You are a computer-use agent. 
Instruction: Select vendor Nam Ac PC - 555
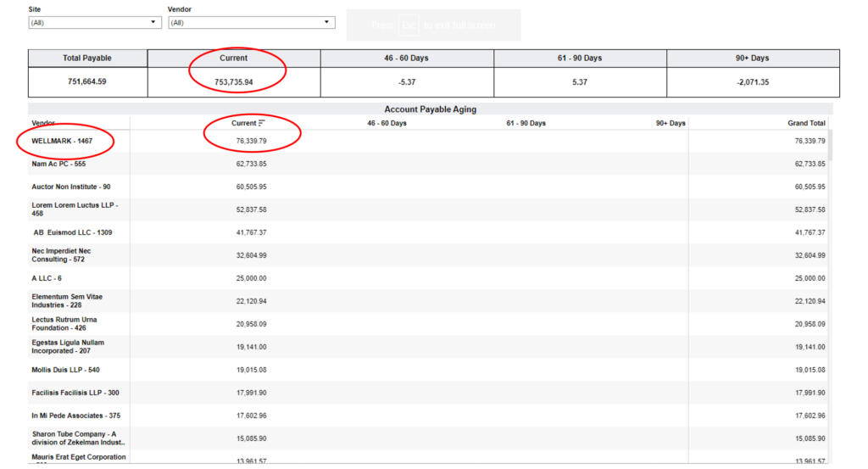pyautogui.click(x=58, y=164)
